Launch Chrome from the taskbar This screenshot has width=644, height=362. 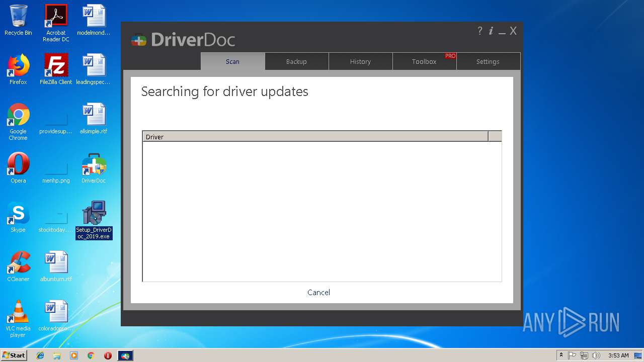pyautogui.click(x=91, y=355)
